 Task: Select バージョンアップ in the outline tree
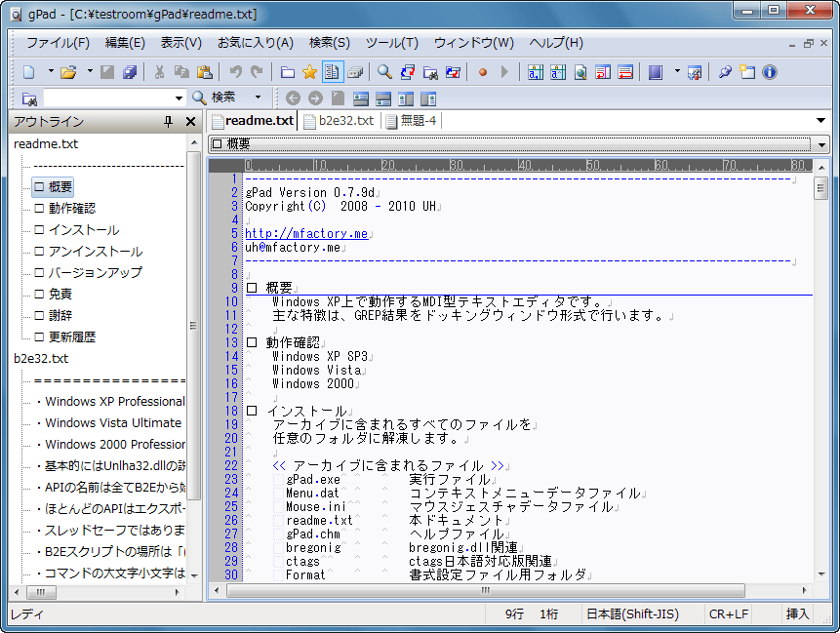(x=96, y=272)
